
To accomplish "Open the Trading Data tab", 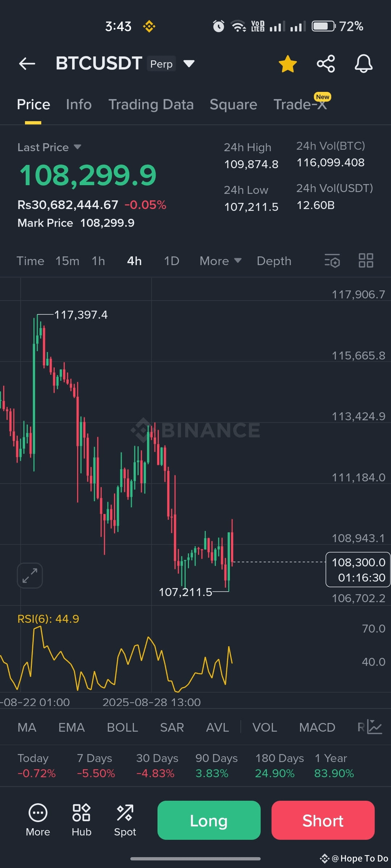I will (151, 105).
